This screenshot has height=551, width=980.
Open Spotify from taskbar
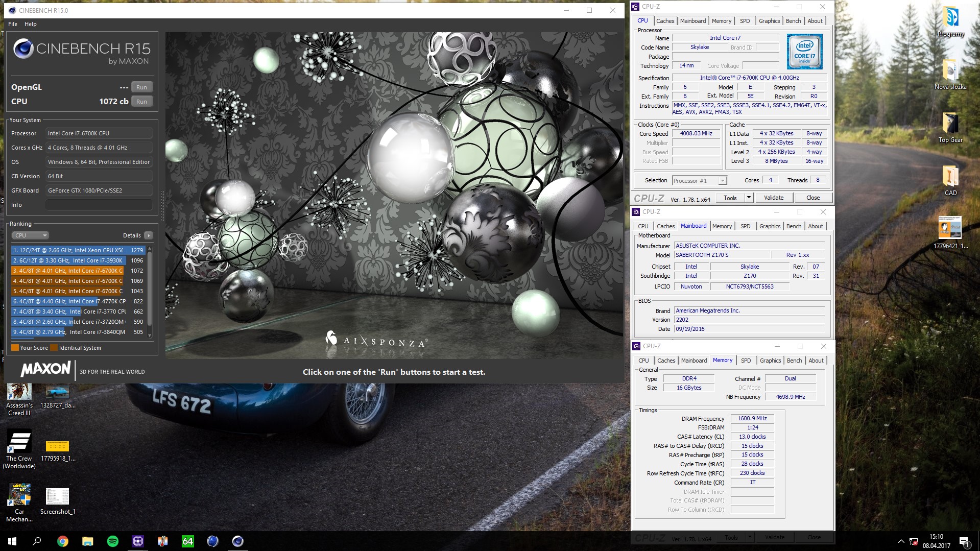112,541
